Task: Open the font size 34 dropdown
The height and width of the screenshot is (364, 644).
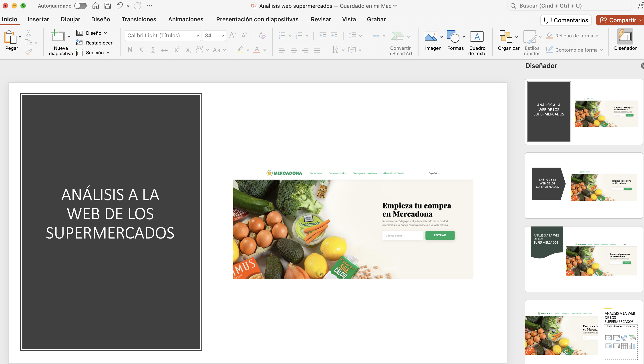Action: tap(223, 36)
